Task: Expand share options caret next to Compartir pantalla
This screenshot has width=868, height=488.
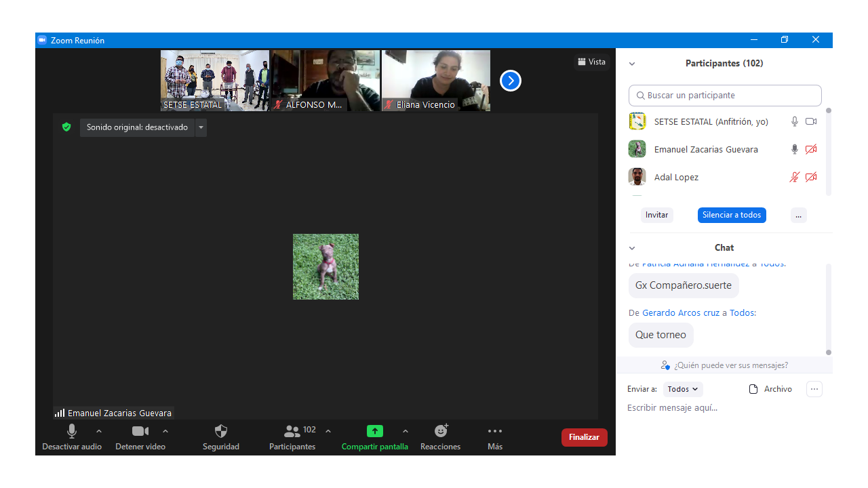Action: click(x=406, y=431)
